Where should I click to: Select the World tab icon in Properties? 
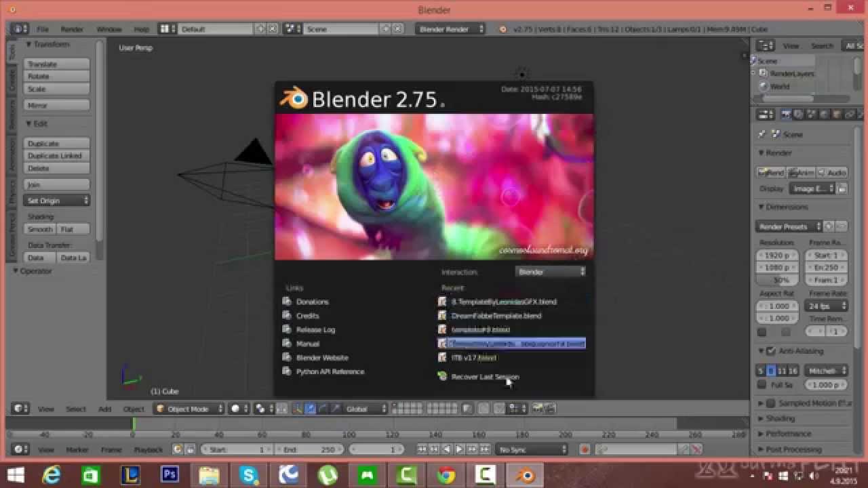click(825, 115)
